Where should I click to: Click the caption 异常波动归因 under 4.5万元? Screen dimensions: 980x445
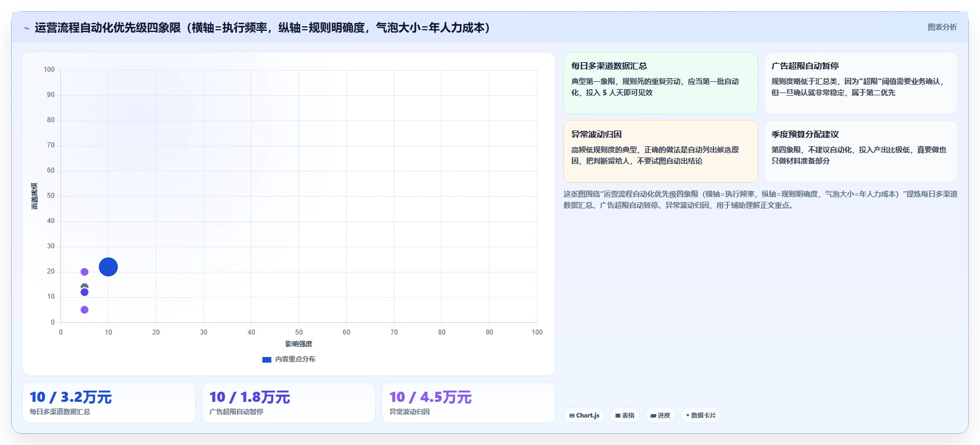(x=409, y=411)
